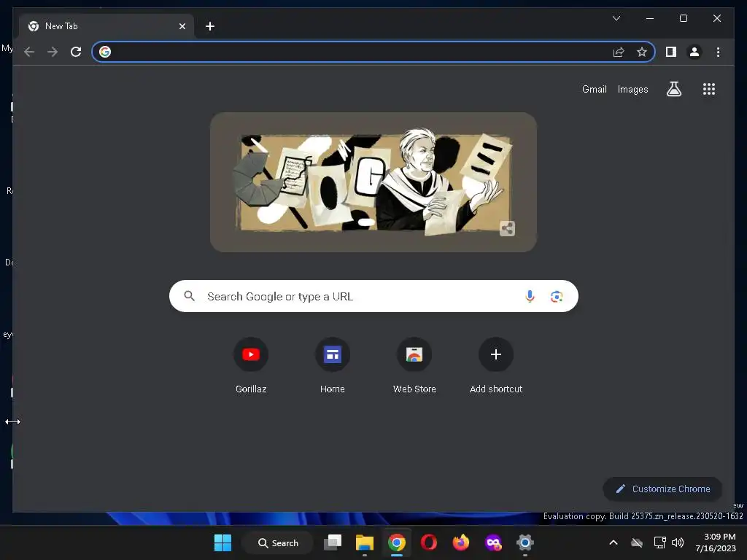Viewport: 747px width, 560px height.
Task: Click the Google Doodle image
Action: [373, 182]
